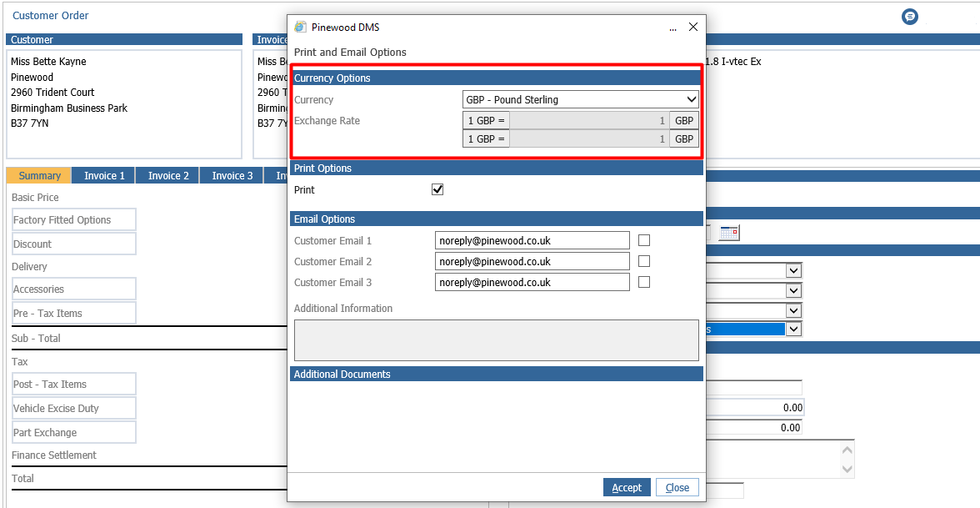This screenshot has height=508, width=980.
Task: Click the Accept button
Action: click(627, 487)
